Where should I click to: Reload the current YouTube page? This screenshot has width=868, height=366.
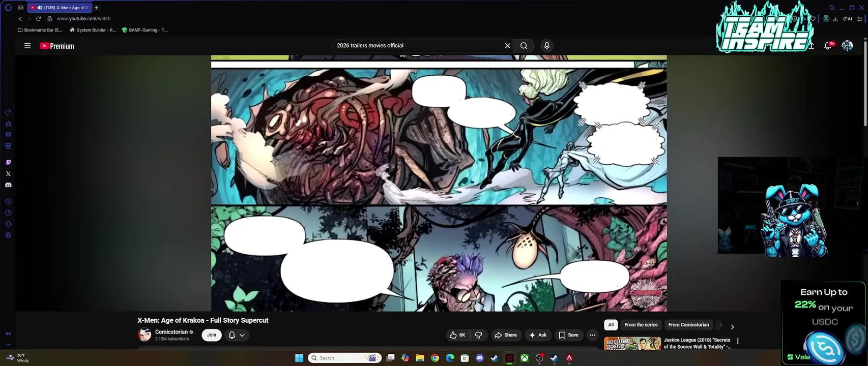(x=38, y=19)
